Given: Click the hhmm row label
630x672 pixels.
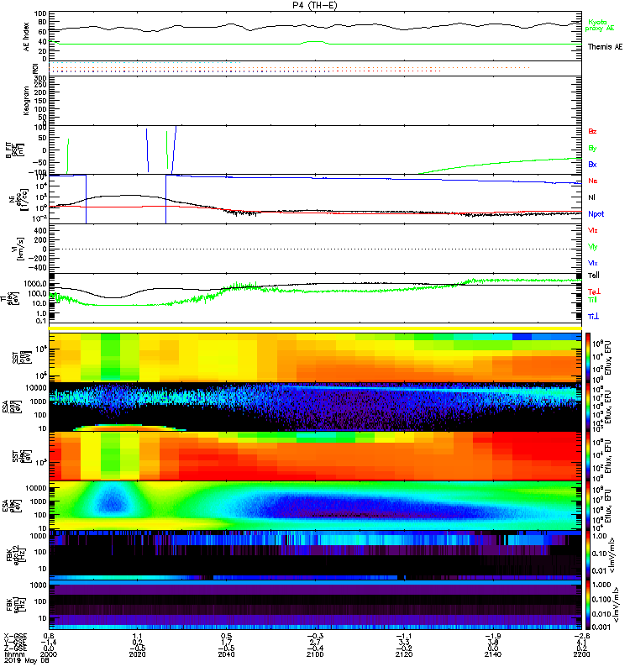Looking at the screenshot, I should coord(13,654).
